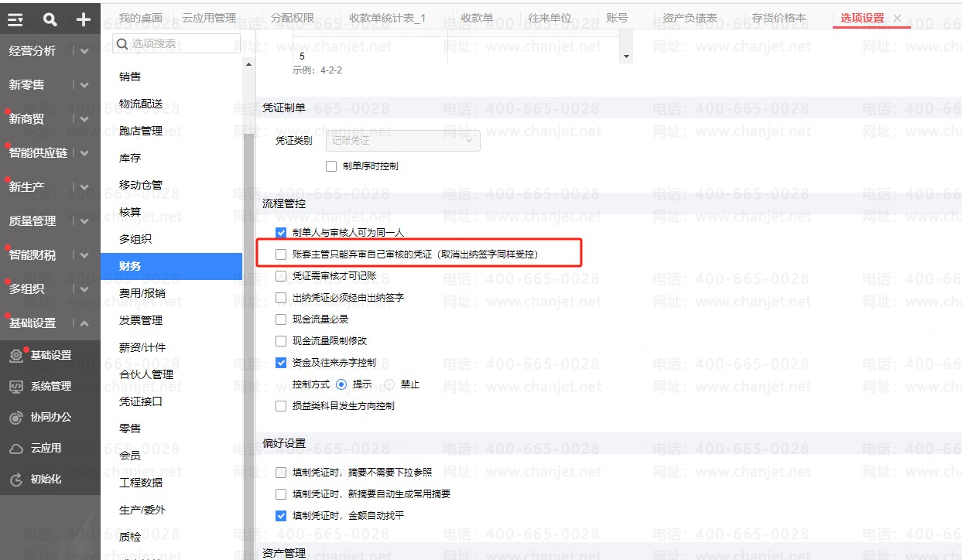Screen dimensions: 962x560
Task: Switch to the 收款单 tab
Action: click(x=477, y=18)
